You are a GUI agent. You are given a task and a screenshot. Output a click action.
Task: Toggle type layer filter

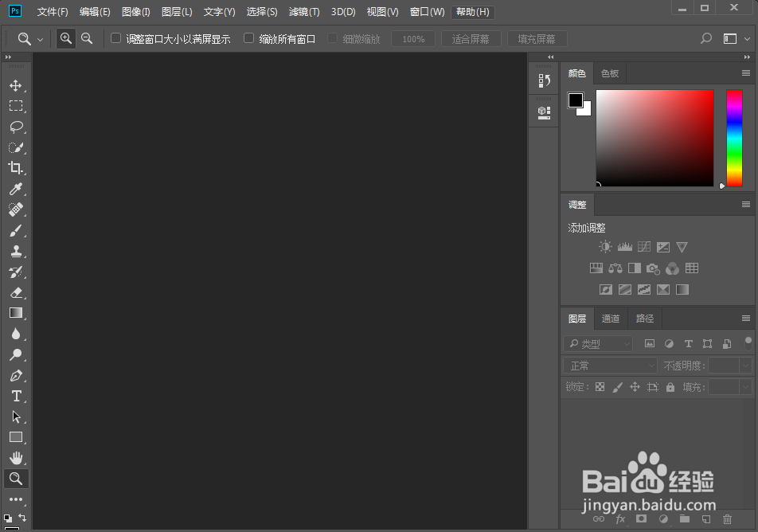[x=689, y=343]
